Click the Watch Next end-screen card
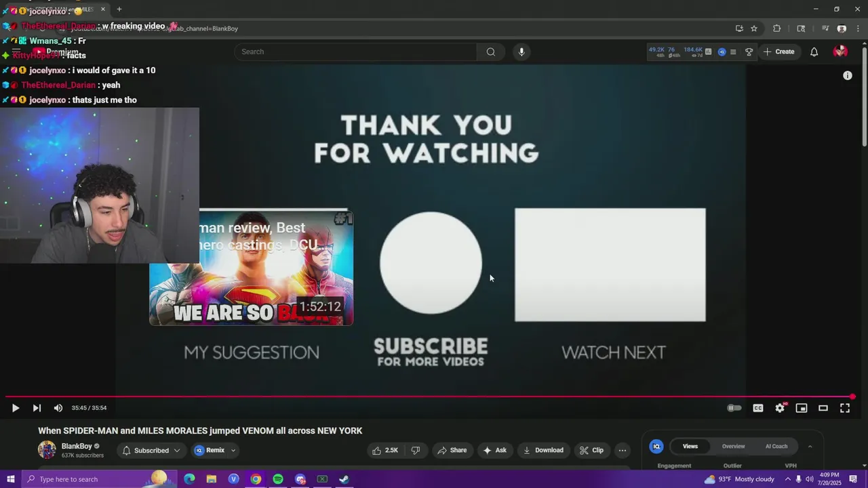This screenshot has height=488, width=868. [610, 264]
